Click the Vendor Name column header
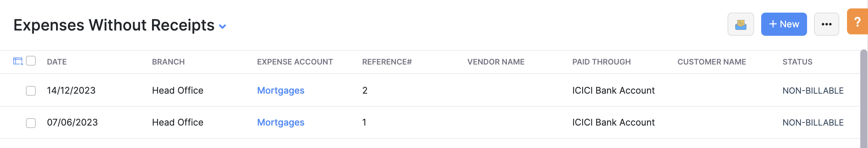 496,62
